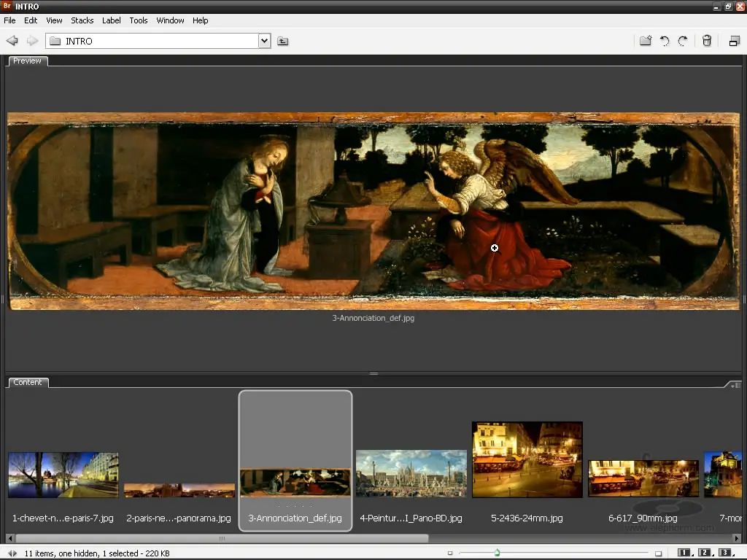
Task: Open the Window menu
Action: click(x=170, y=20)
